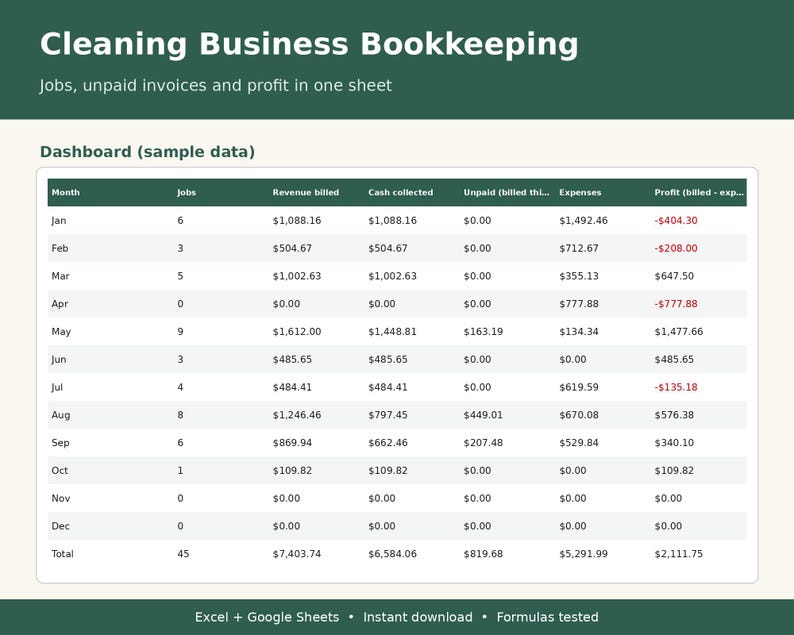This screenshot has height=635, width=794.
Task: Click Sep expenses '$529.84'
Action: tap(579, 443)
